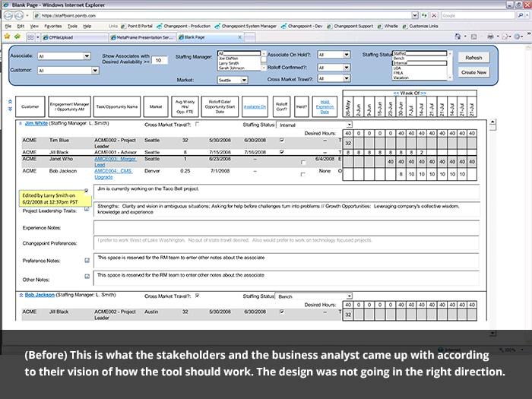Open a new blank browser tab
The width and height of the screenshot is (532, 399).
click(250, 37)
